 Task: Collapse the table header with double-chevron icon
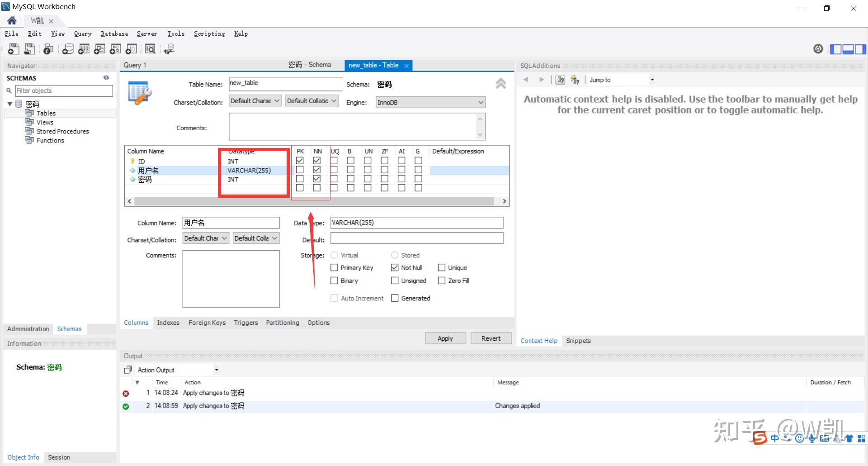500,84
